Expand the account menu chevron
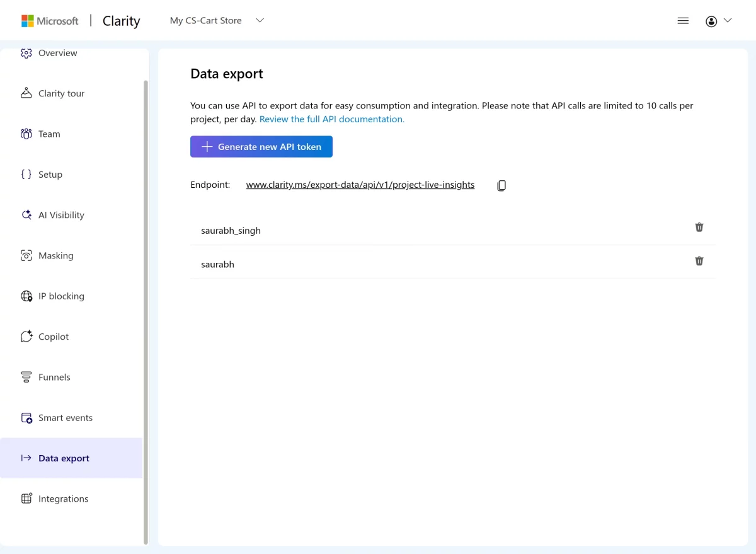Image resolution: width=756 pixels, height=554 pixels. (x=728, y=20)
